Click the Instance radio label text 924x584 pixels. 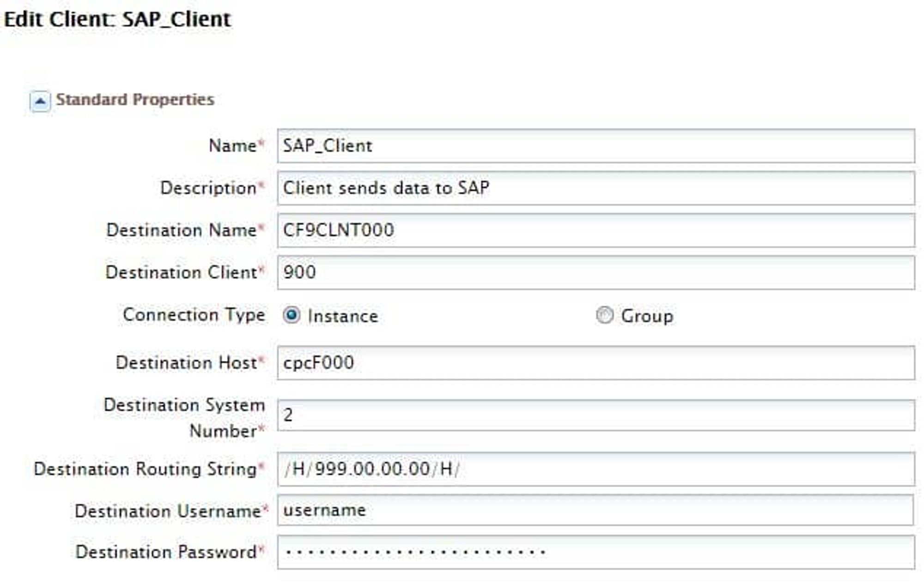coord(343,316)
